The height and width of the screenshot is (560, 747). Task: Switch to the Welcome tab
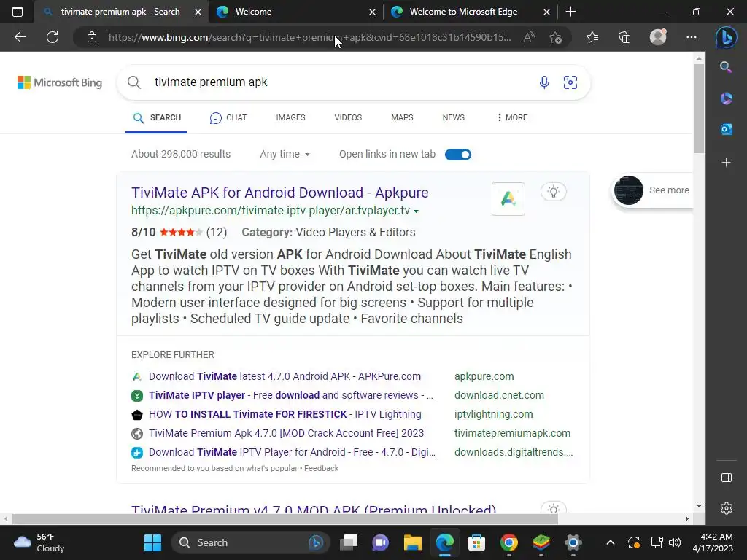295,12
